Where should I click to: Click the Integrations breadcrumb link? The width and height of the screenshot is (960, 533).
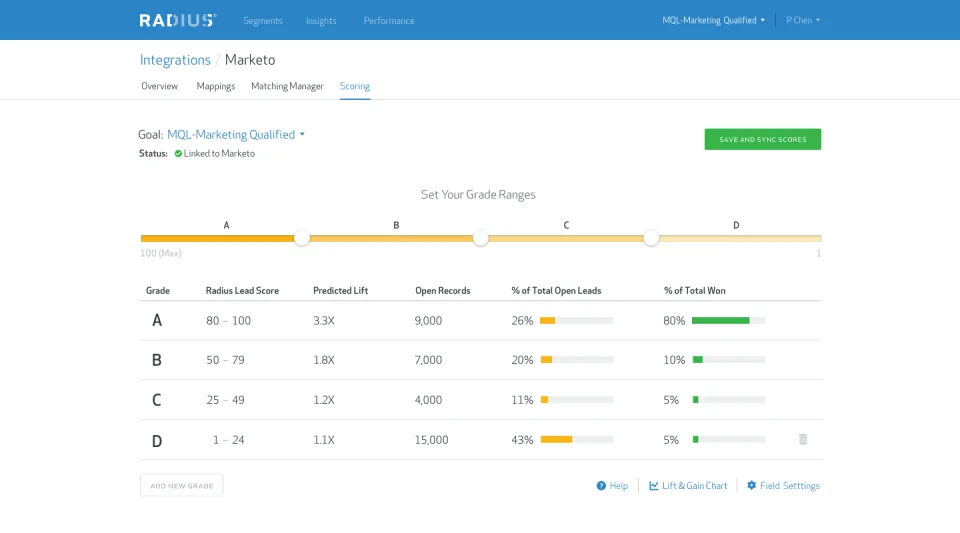click(x=175, y=60)
